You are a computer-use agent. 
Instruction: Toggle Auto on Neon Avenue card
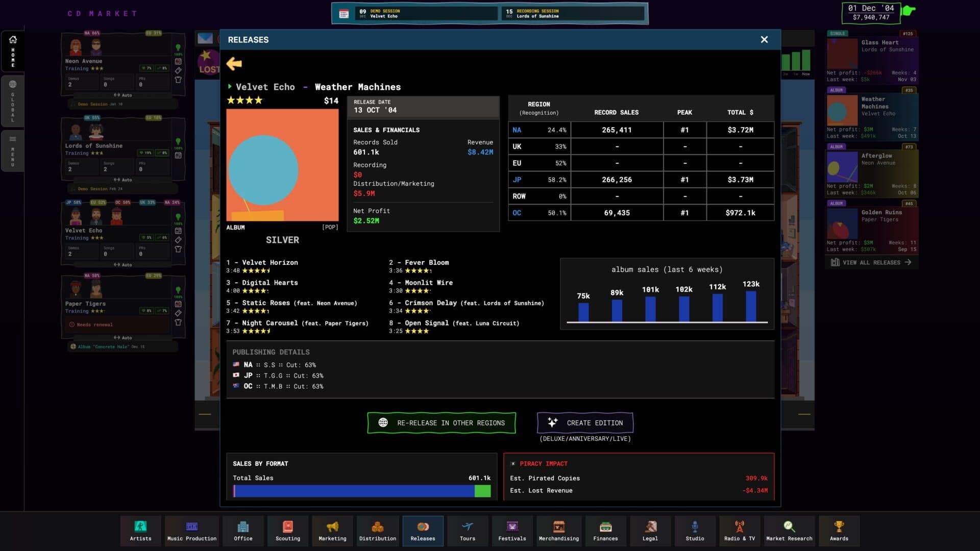(x=122, y=95)
